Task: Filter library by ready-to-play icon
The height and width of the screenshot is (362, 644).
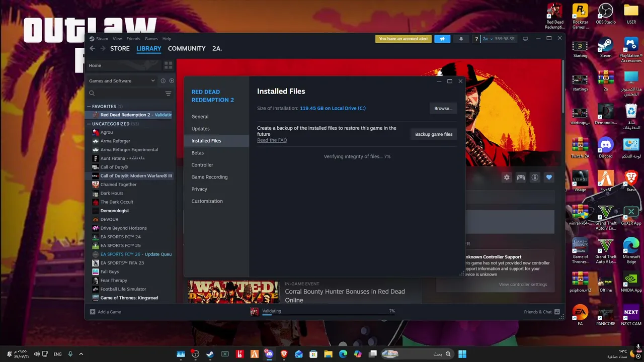Action: click(x=172, y=80)
